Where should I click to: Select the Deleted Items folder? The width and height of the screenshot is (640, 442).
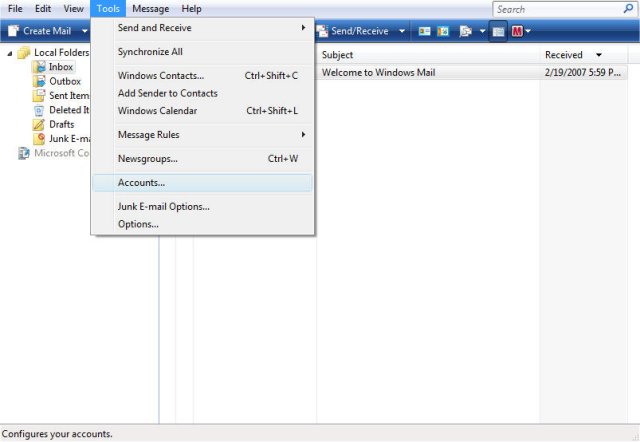point(69,110)
